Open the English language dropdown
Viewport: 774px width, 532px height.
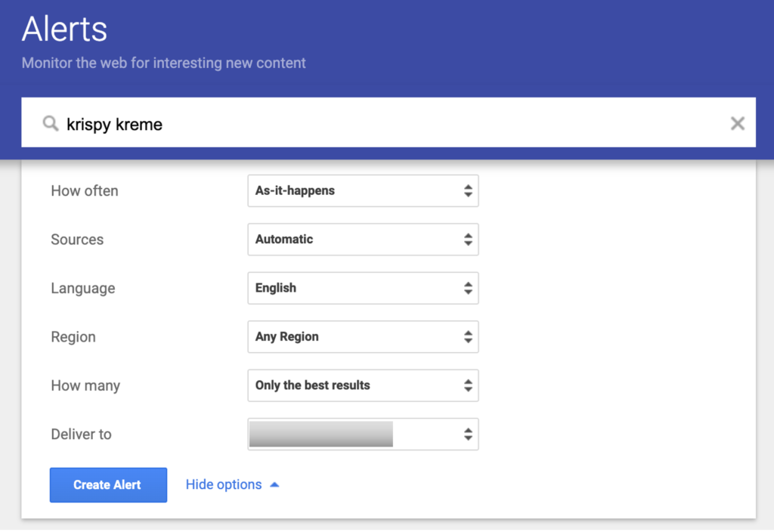click(x=363, y=288)
